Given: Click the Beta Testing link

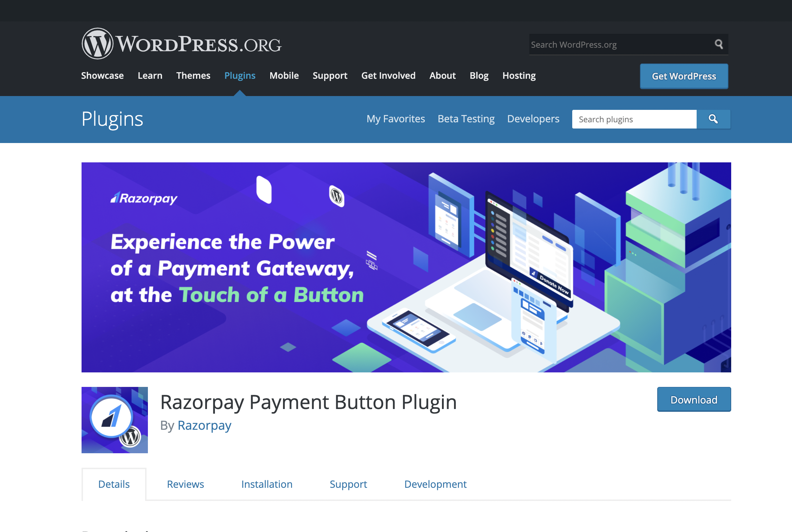Looking at the screenshot, I should point(465,118).
